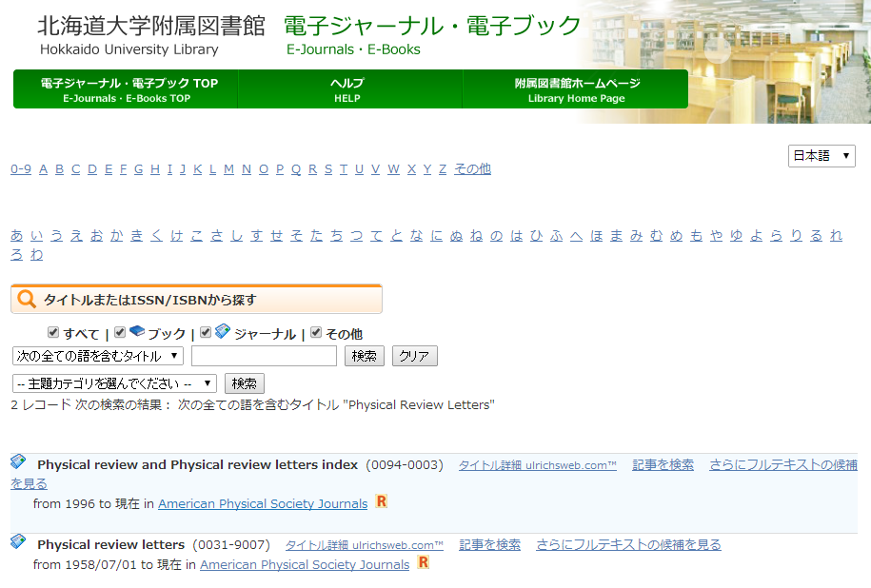The height and width of the screenshot is (588, 871).
Task: Browse titles starting with 0-9
Action: [21, 168]
